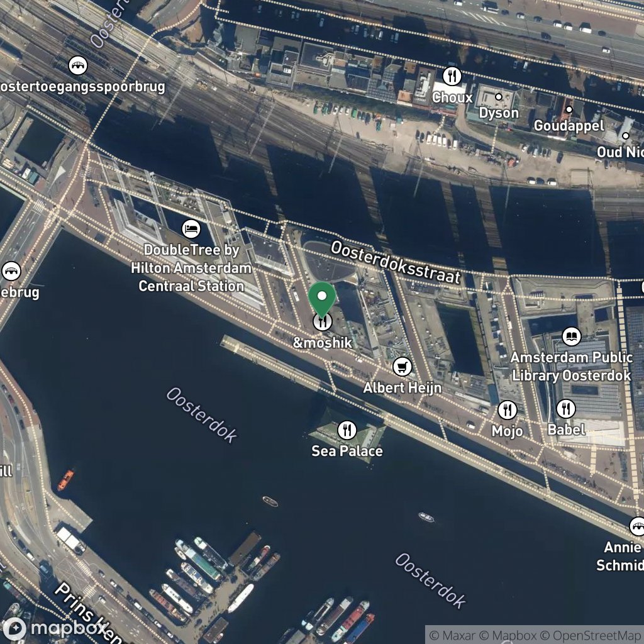This screenshot has width=644, height=644.
Task: Click the &moshik label text
Action: pyautogui.click(x=323, y=343)
